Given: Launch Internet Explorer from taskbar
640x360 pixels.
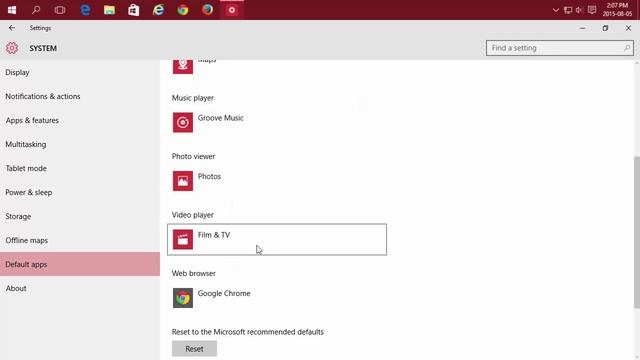Looking at the screenshot, I should pyautogui.click(x=158, y=10).
